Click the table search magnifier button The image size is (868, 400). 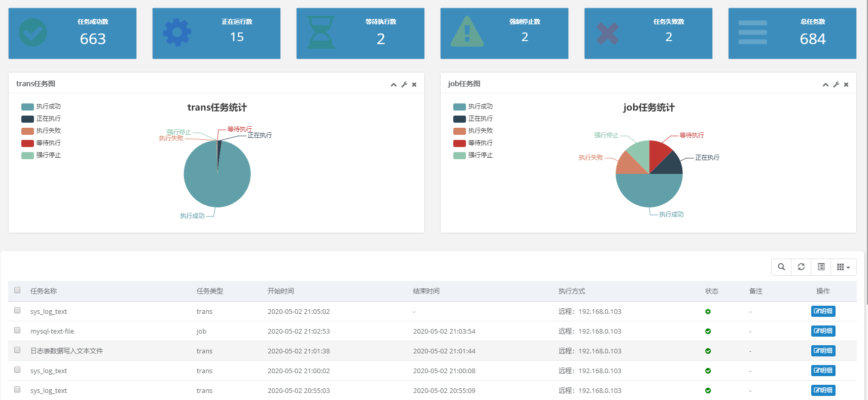coord(781,267)
